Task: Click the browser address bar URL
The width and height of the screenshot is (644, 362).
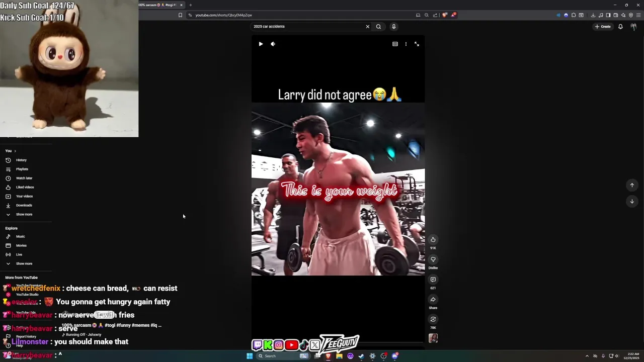Action: [x=224, y=15]
